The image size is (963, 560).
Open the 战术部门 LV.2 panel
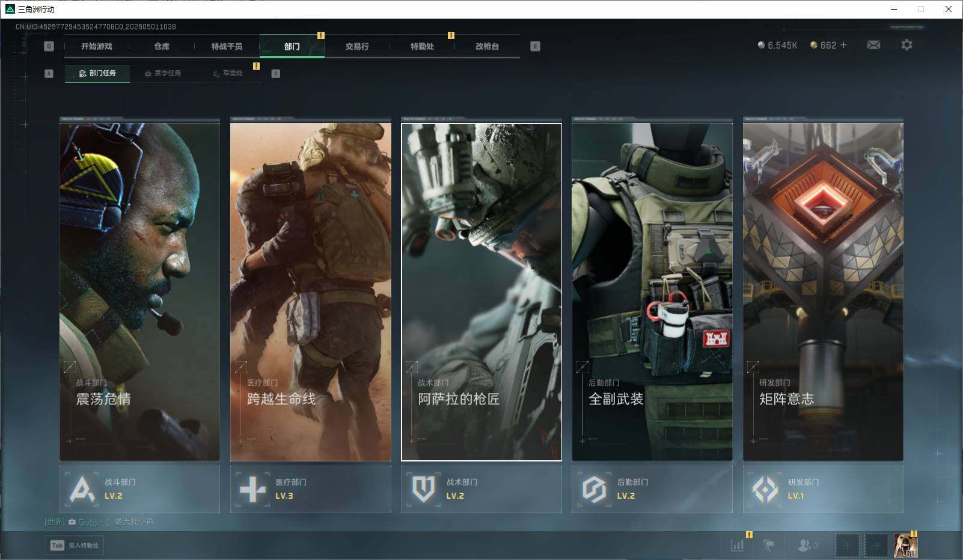(481, 489)
